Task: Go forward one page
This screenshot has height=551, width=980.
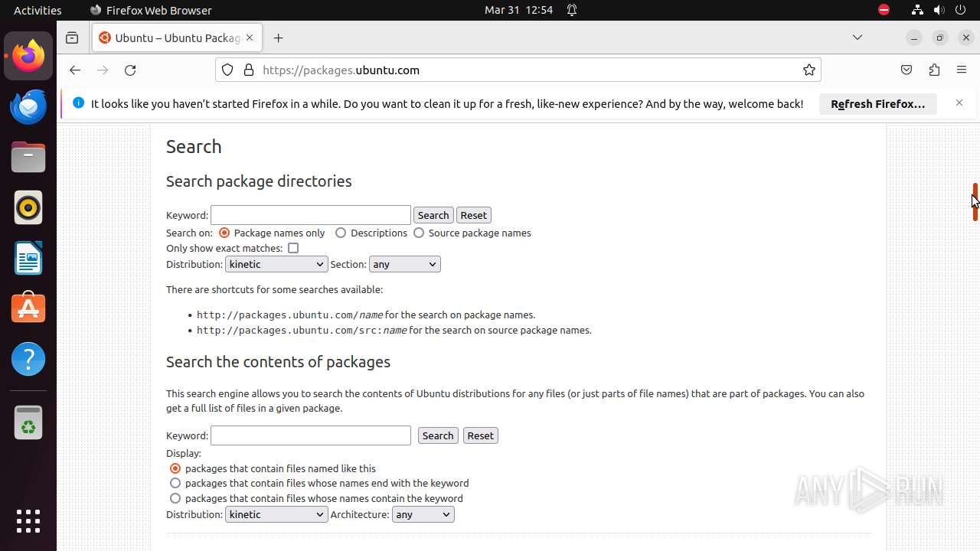Action: click(x=103, y=70)
